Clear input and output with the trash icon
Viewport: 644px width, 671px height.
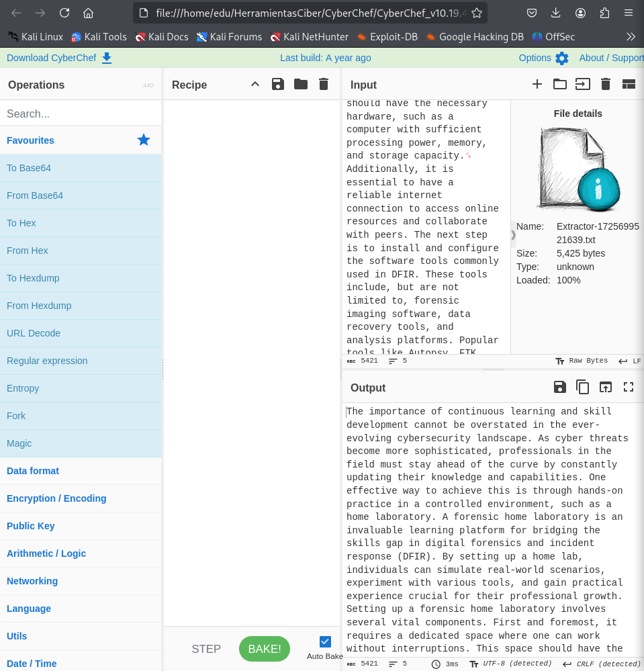606,85
